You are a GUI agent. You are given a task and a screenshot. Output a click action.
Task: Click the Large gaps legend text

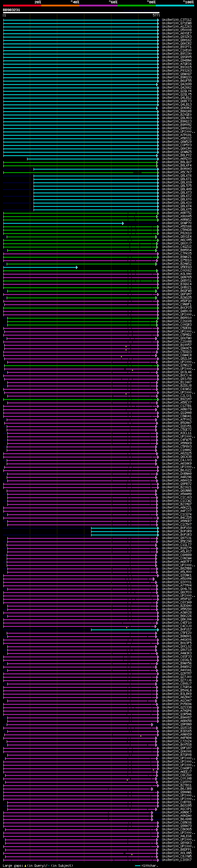point(38,866)
